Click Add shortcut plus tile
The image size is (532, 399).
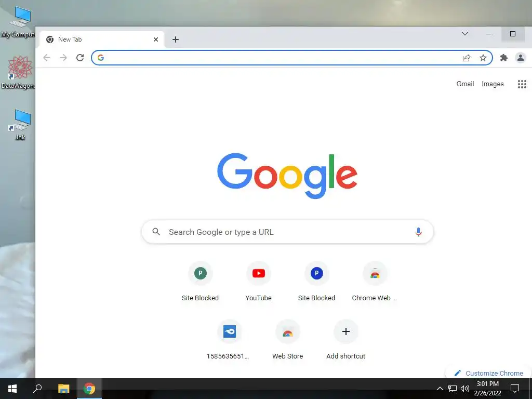pos(345,340)
